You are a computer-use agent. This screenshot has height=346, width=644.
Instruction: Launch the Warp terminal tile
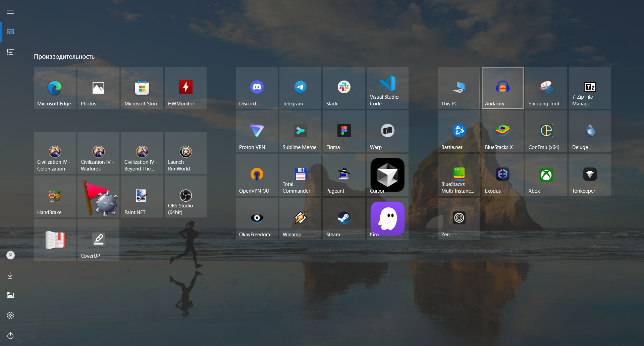click(387, 131)
